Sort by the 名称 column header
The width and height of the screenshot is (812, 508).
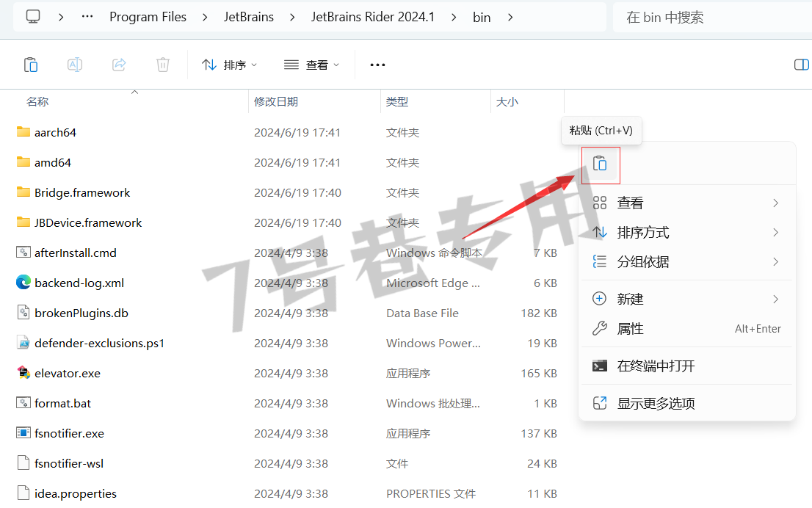coord(37,102)
